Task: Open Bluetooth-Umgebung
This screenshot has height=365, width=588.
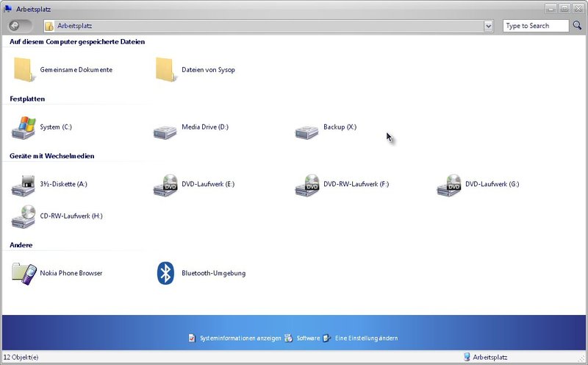Action: (165, 273)
